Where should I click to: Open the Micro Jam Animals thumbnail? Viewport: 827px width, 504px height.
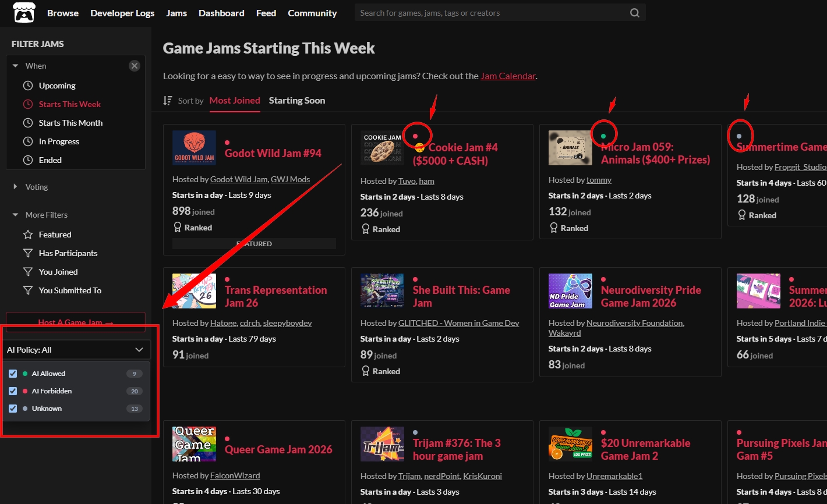(x=570, y=148)
